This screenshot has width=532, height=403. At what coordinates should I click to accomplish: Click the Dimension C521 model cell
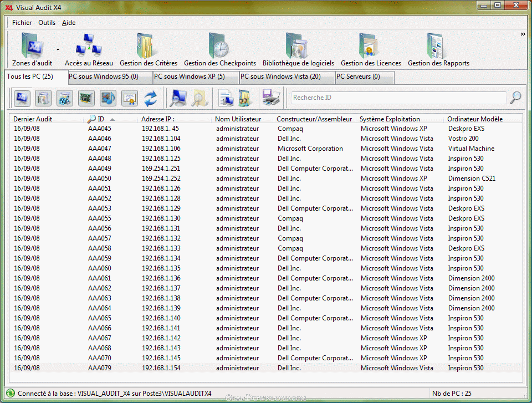[472, 178]
